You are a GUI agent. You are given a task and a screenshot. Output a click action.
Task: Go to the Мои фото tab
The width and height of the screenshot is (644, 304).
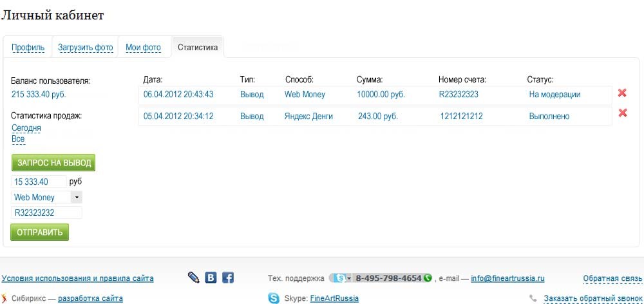pyautogui.click(x=144, y=47)
